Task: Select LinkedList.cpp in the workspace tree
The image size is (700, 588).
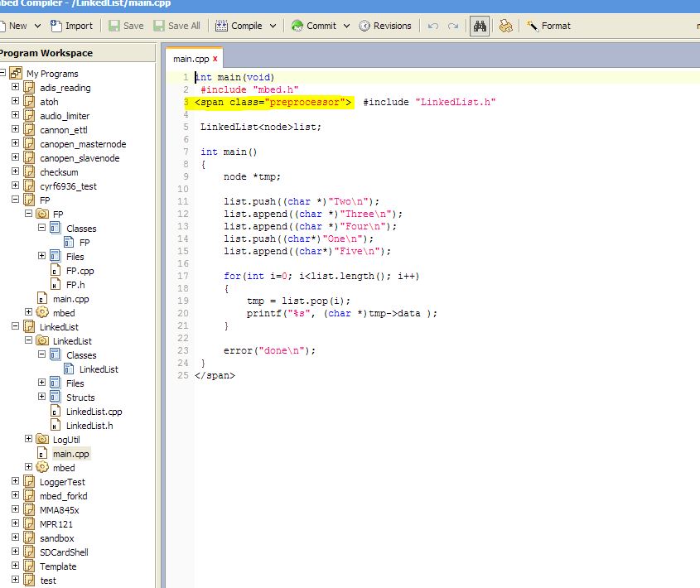Action: 94,412
